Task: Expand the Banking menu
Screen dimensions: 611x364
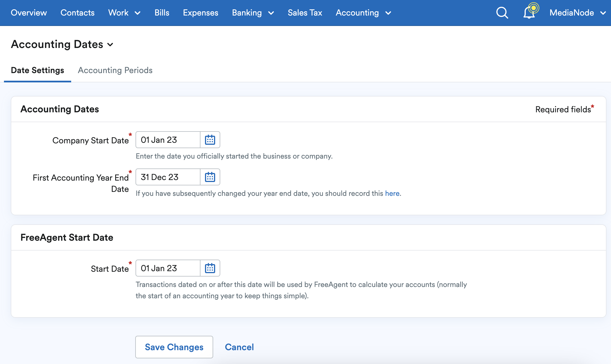Action: [x=253, y=13]
